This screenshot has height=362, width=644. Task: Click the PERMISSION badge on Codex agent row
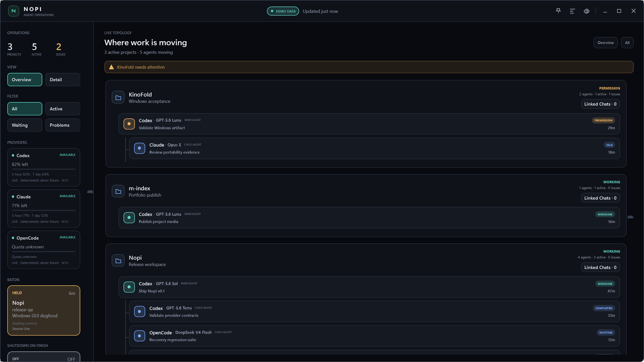[x=603, y=120]
